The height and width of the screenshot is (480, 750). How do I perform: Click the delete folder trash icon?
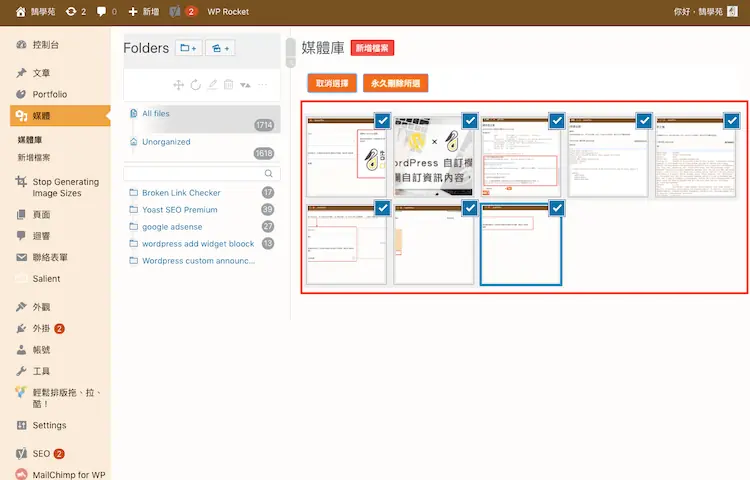229,85
